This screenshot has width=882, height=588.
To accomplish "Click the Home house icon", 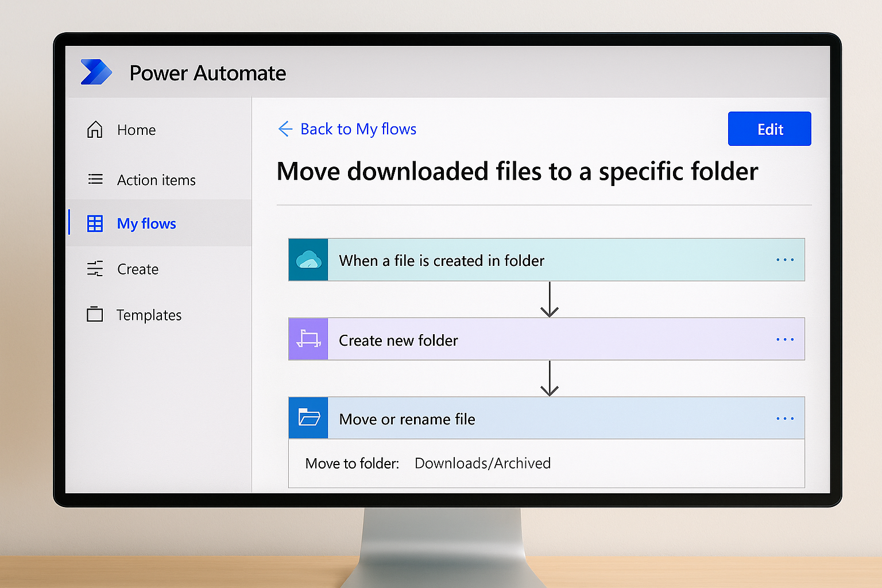I will [x=95, y=130].
